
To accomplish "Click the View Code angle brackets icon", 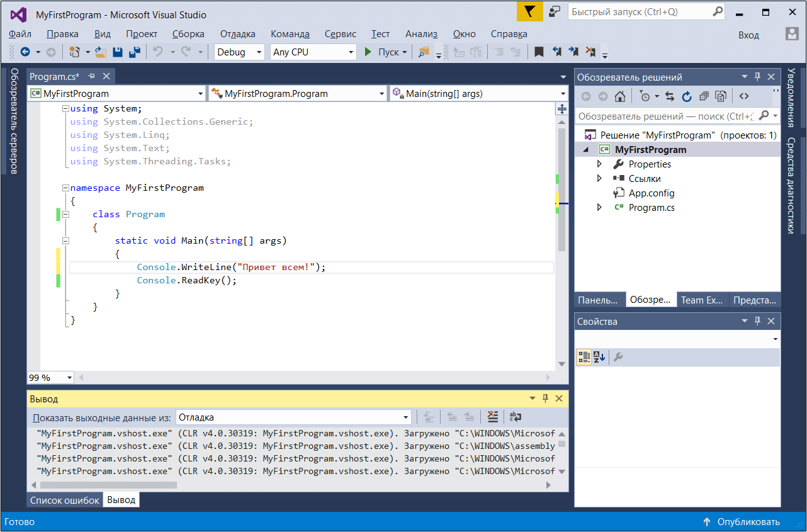I will tap(744, 96).
